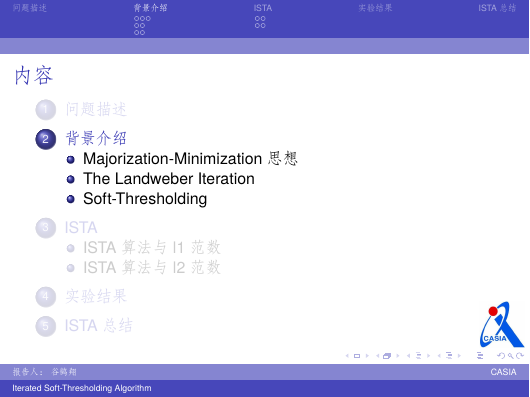
Task: Click the number 2 section bullet
Action: (46, 139)
